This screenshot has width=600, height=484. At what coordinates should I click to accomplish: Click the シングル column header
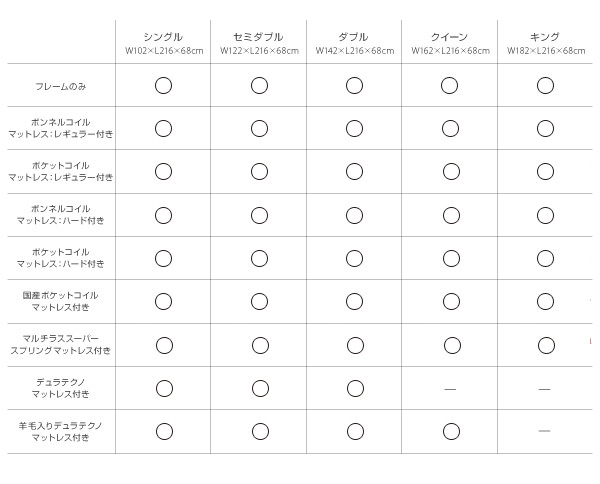click(x=163, y=43)
